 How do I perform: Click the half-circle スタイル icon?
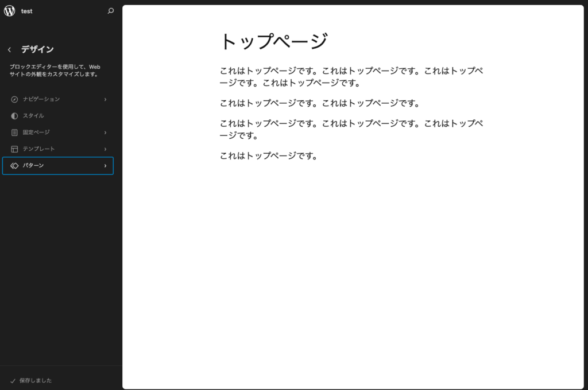pos(14,116)
